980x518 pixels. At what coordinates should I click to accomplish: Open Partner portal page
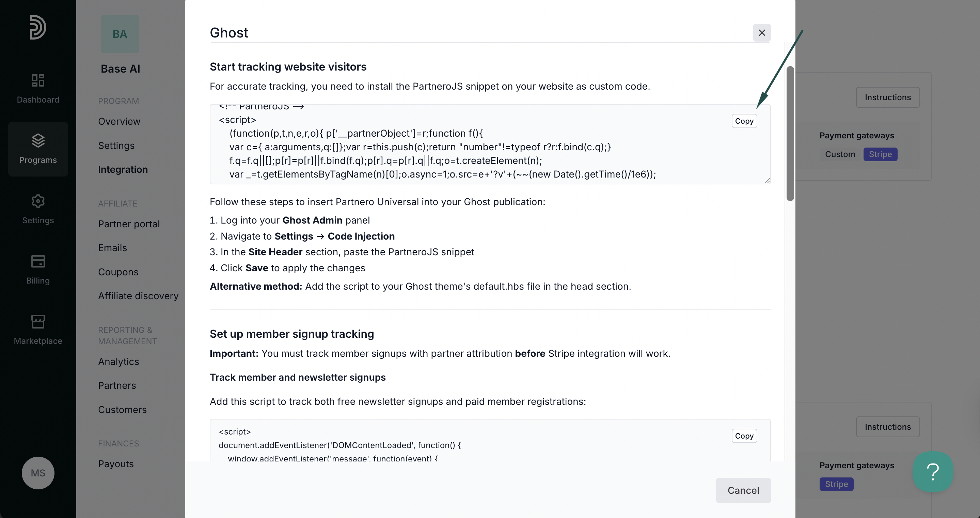(x=129, y=224)
